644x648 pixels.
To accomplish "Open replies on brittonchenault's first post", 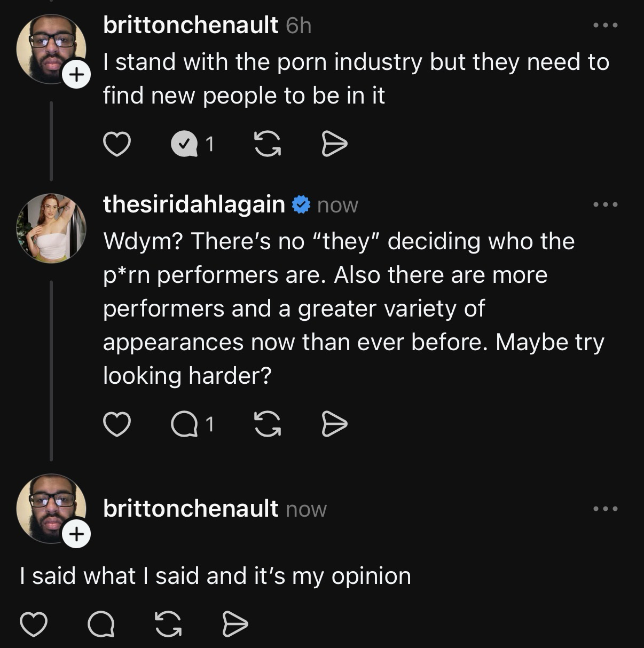I will [185, 144].
